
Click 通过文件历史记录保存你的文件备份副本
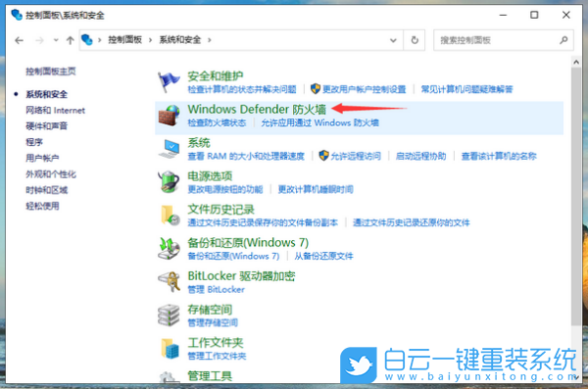click(263, 222)
